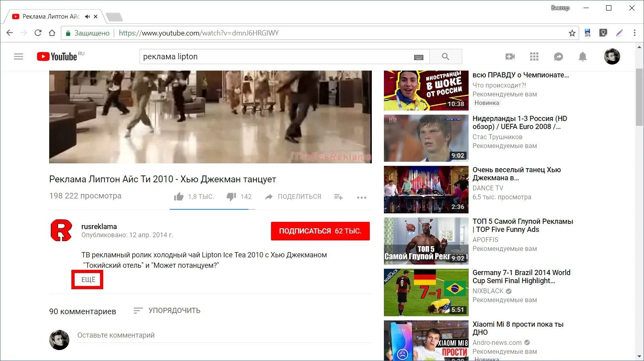Open the on-screen keyboard in search box
644x361 pixels.
click(x=419, y=57)
